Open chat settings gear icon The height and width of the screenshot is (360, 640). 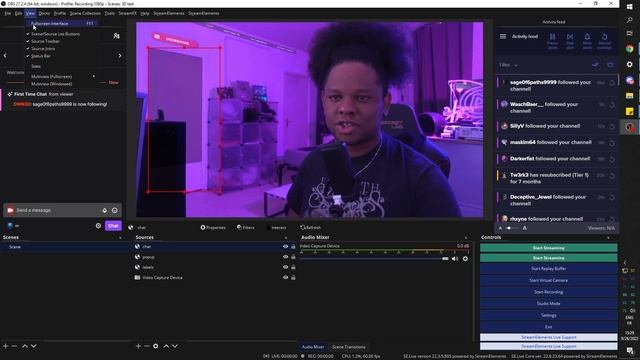[x=98, y=226]
